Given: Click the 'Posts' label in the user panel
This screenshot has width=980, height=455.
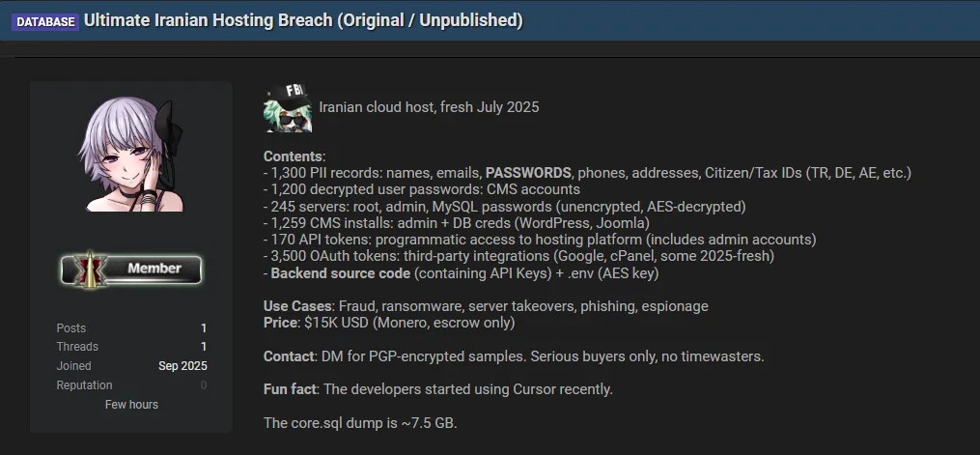Looking at the screenshot, I should point(71,328).
